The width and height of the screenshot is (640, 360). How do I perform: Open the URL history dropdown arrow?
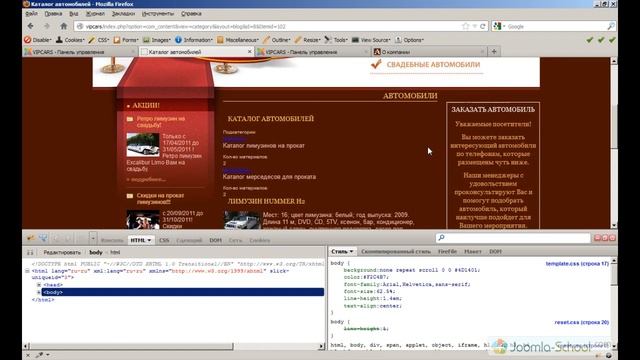(x=474, y=26)
